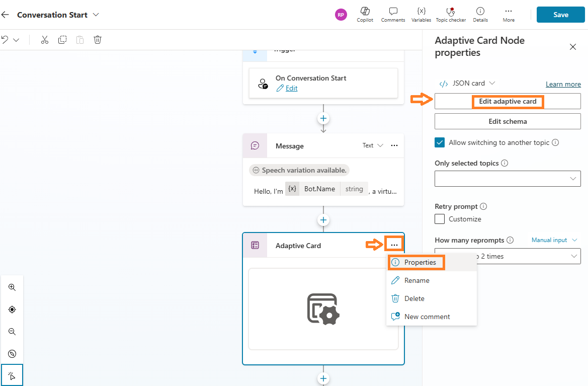
Task: Expand the Only selected topics dropdown
Action: (508, 179)
